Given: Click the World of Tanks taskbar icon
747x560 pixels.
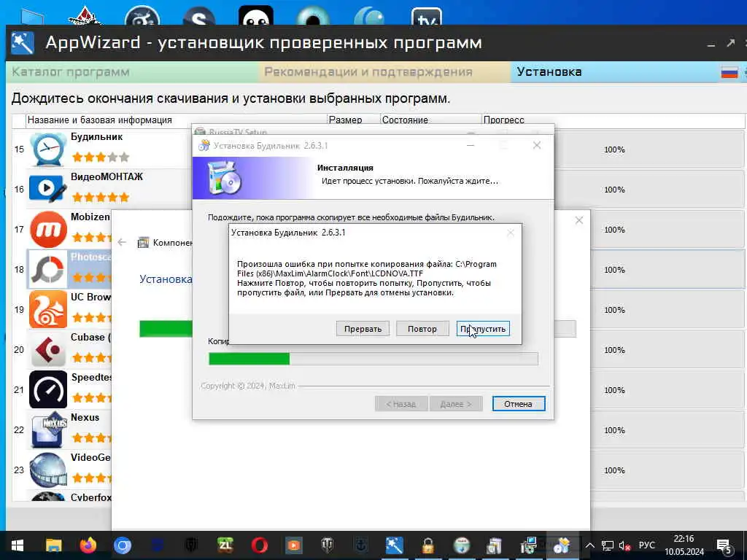Looking at the screenshot, I should pyautogui.click(x=328, y=545).
